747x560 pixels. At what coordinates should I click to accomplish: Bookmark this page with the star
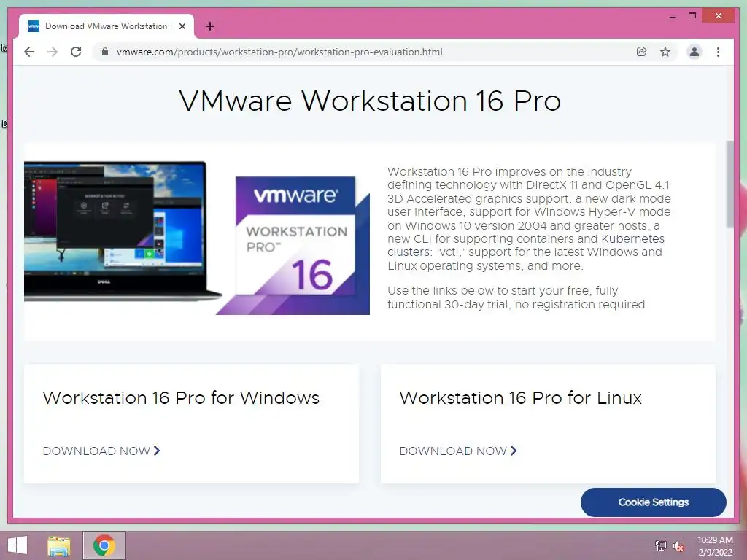[x=665, y=52]
